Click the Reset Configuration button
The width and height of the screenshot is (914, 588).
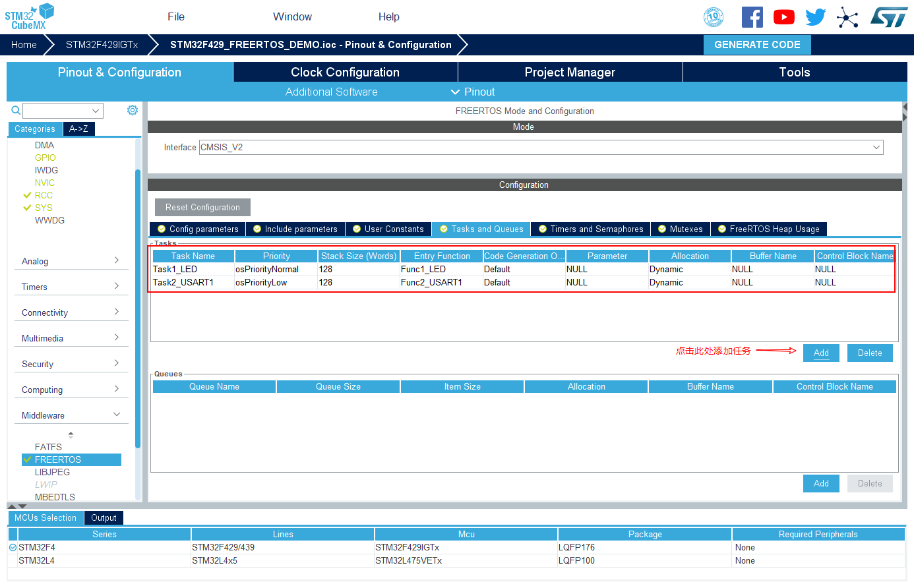[x=202, y=207]
